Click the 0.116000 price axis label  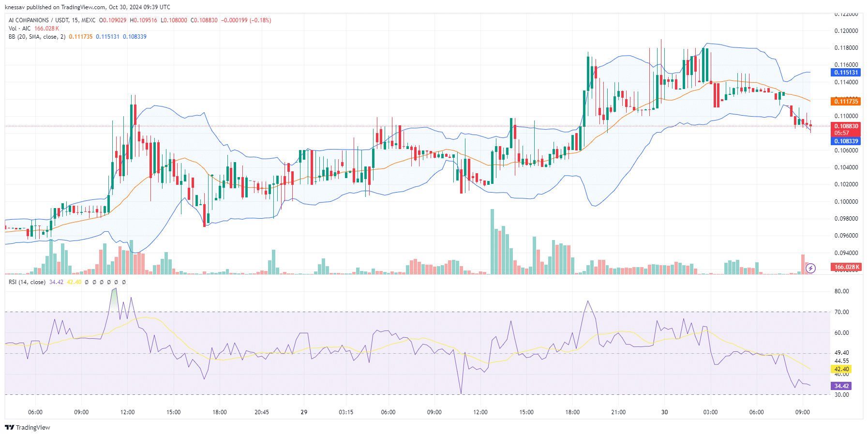click(x=846, y=65)
